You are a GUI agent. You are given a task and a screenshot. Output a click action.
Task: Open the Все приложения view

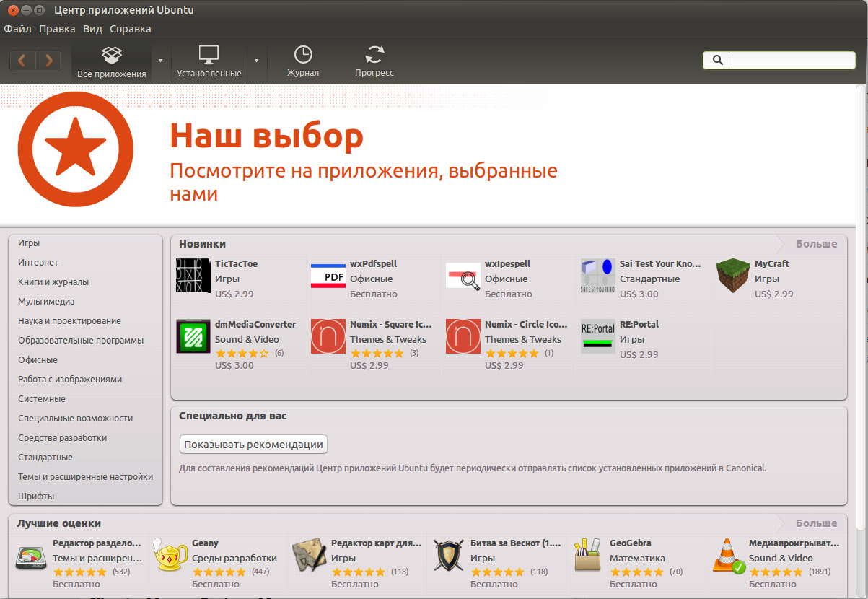(112, 62)
